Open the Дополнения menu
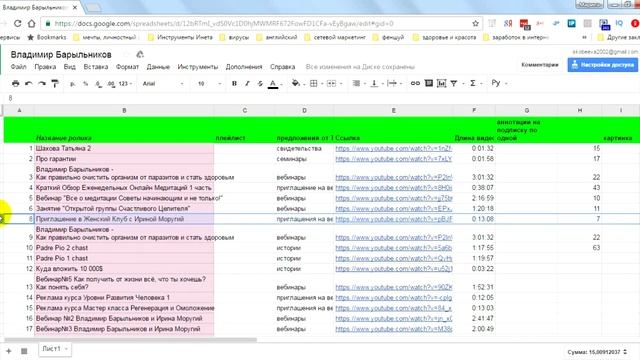This screenshot has width=640, height=360. (244, 67)
